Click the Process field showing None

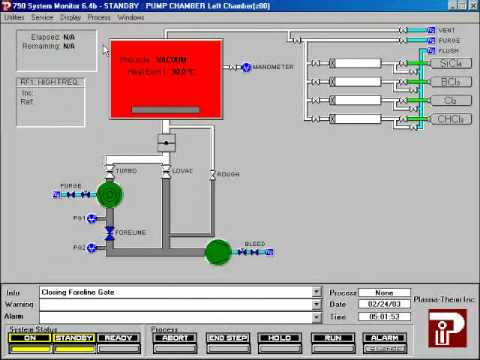tap(384, 293)
